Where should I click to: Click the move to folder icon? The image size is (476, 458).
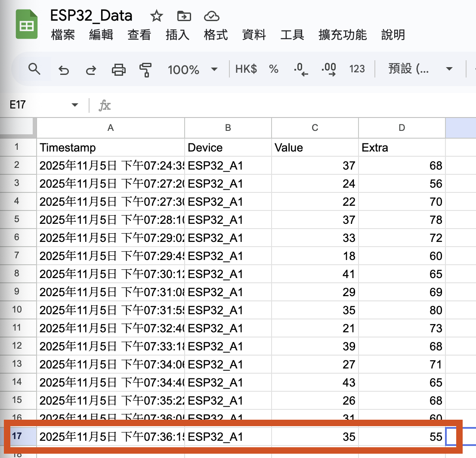184,16
